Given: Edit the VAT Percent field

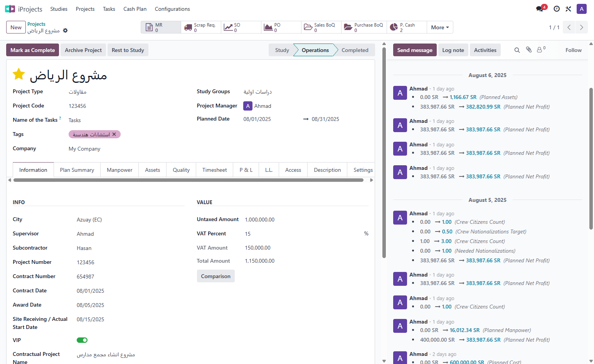Looking at the screenshot, I should pos(303,234).
